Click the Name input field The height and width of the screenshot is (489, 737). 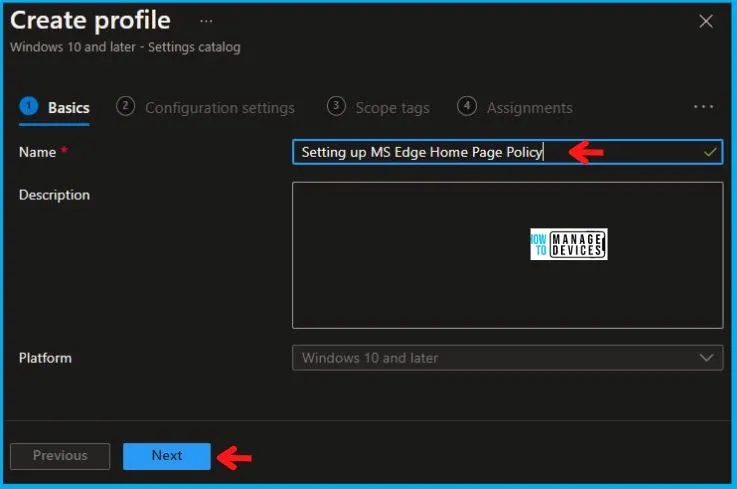tap(507, 152)
